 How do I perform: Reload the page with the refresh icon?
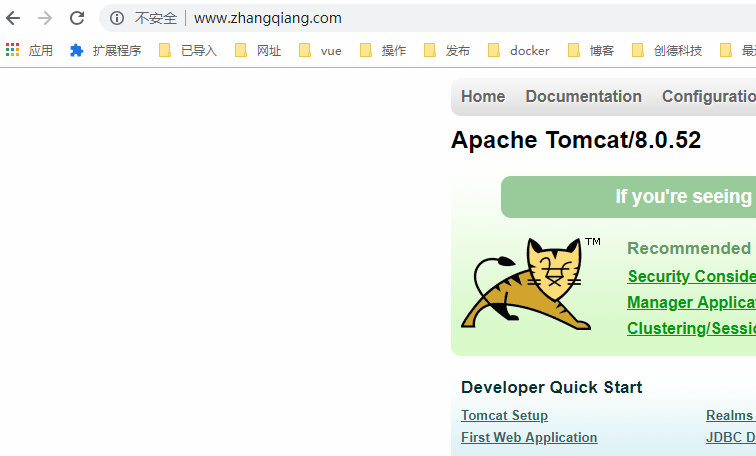pos(77,18)
